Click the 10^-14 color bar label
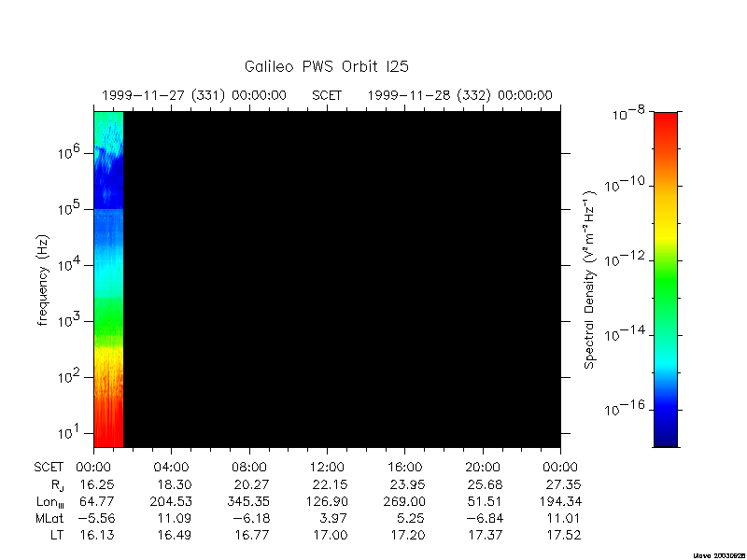747x560 pixels. [x=625, y=333]
